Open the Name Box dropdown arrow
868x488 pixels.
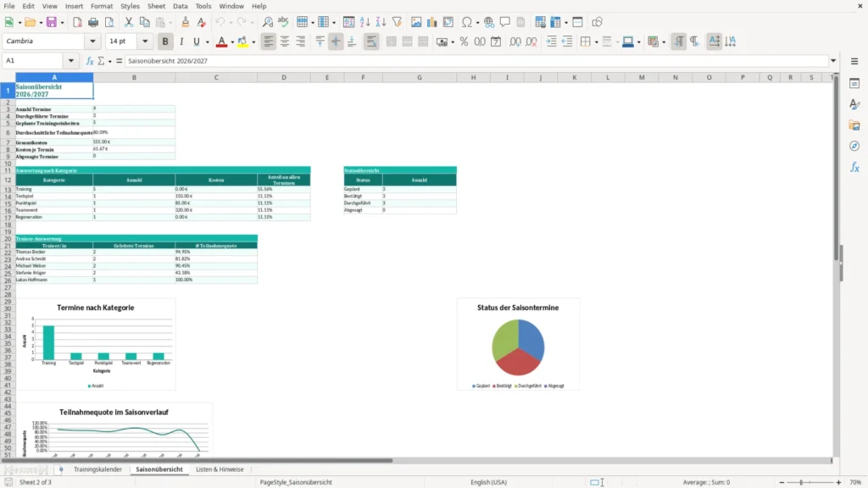click(71, 61)
